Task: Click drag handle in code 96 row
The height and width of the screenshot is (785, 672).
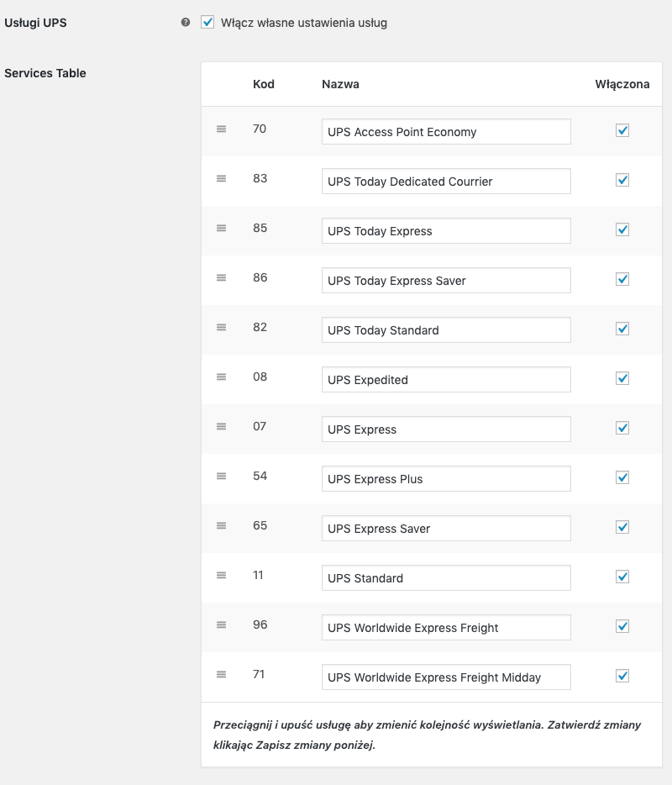Action: pos(221,624)
